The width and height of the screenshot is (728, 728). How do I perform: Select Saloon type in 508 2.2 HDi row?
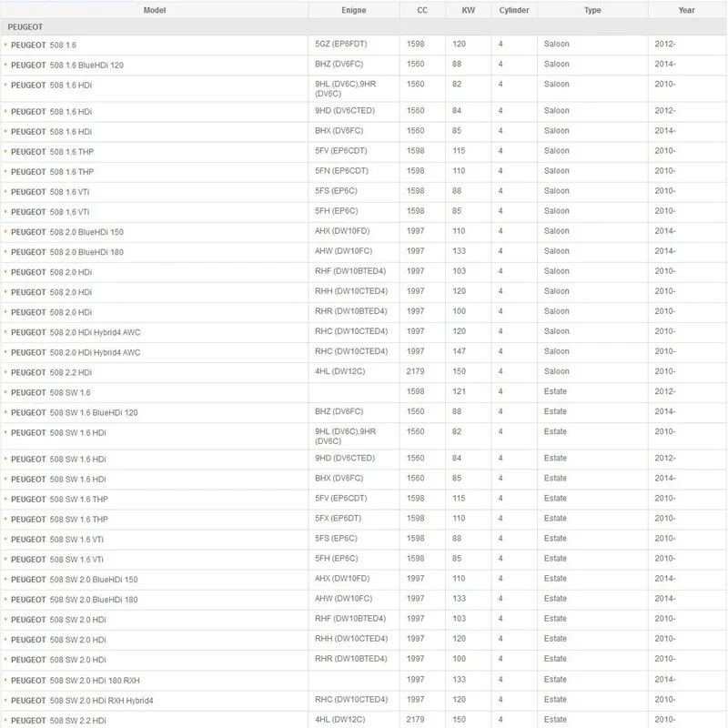click(557, 371)
